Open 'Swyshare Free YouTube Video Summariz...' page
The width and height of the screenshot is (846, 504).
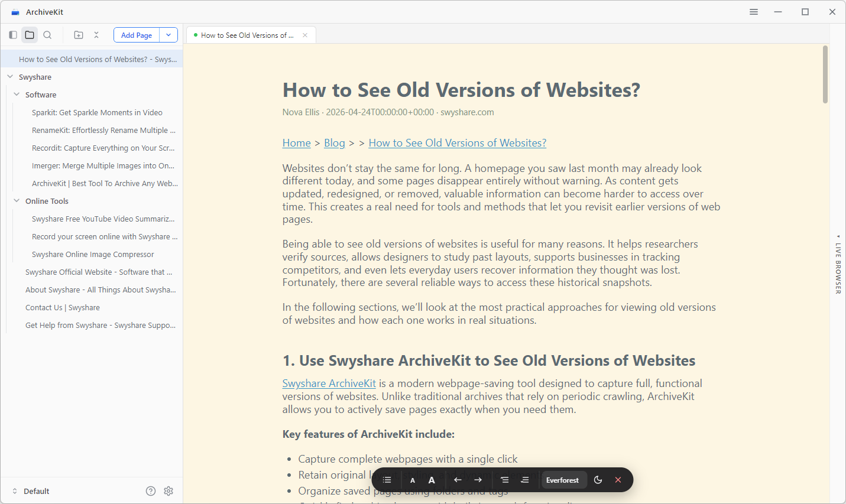click(x=103, y=219)
